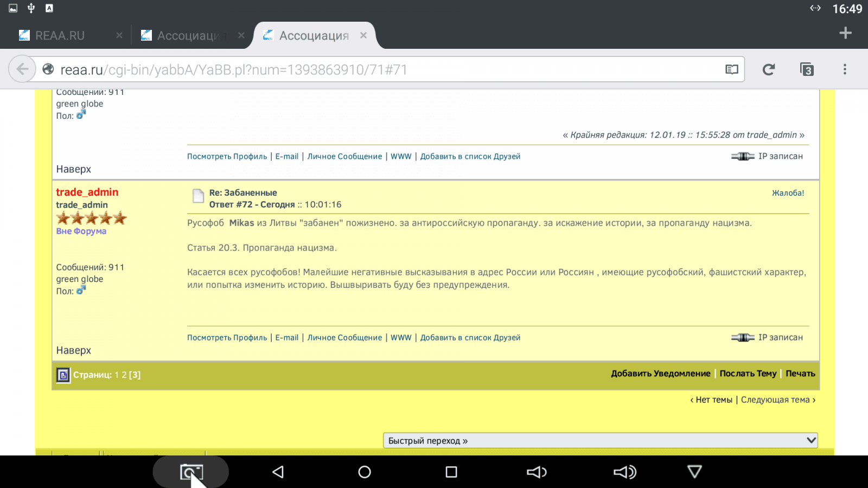Click IP записан icon in reply #72
The width and height of the screenshot is (868, 488).
click(x=743, y=337)
